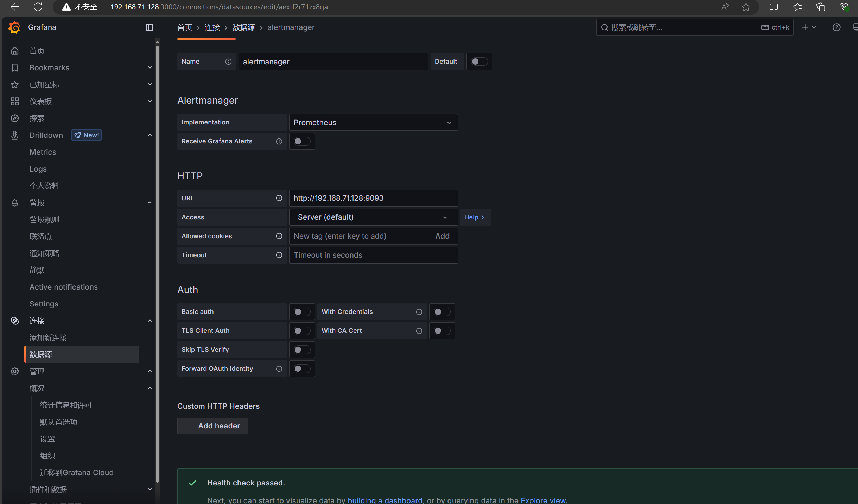Click the administration gear icon in sidebar
The height and width of the screenshot is (504, 858).
click(x=15, y=371)
